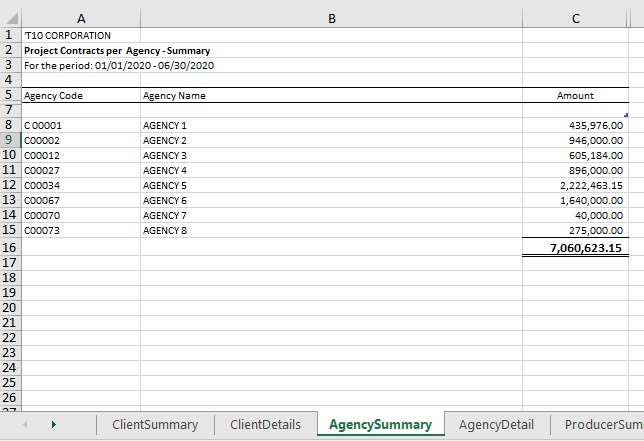Screen dimensions: 644x441
Task: Select the C00073 agency code cell
Action: tap(80, 230)
